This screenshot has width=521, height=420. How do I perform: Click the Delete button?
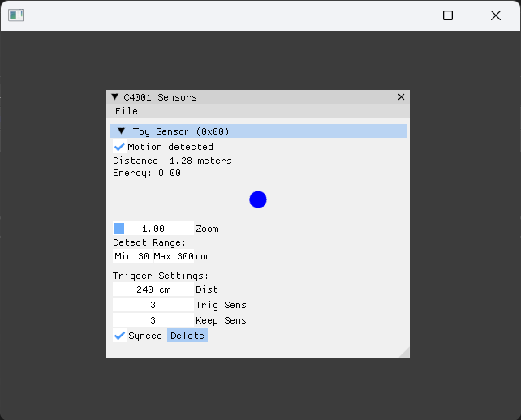tap(187, 336)
